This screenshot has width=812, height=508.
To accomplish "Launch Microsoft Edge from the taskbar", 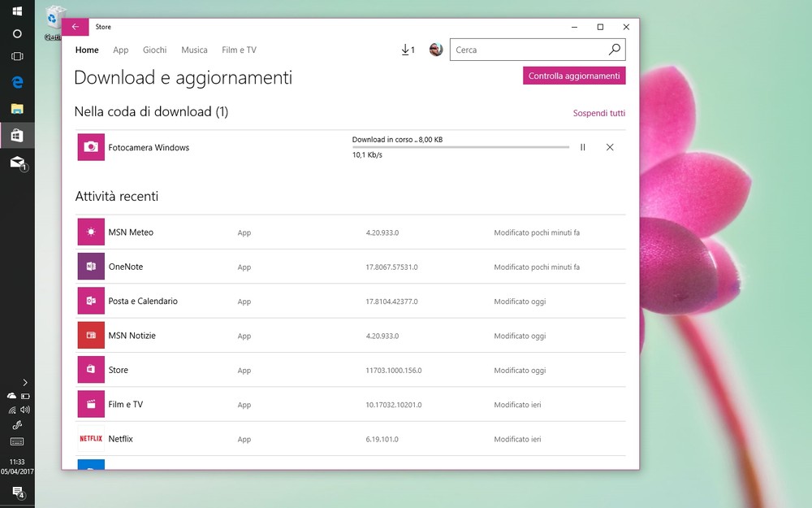I will (17, 82).
